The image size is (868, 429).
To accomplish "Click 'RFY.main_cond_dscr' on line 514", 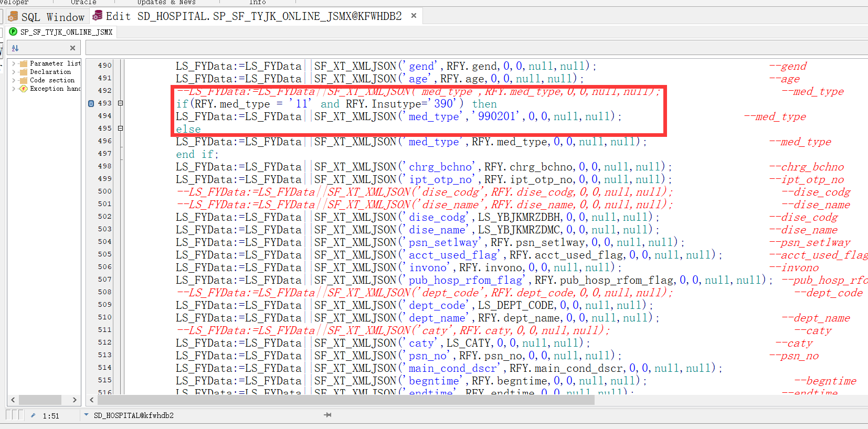I will (x=566, y=368).
